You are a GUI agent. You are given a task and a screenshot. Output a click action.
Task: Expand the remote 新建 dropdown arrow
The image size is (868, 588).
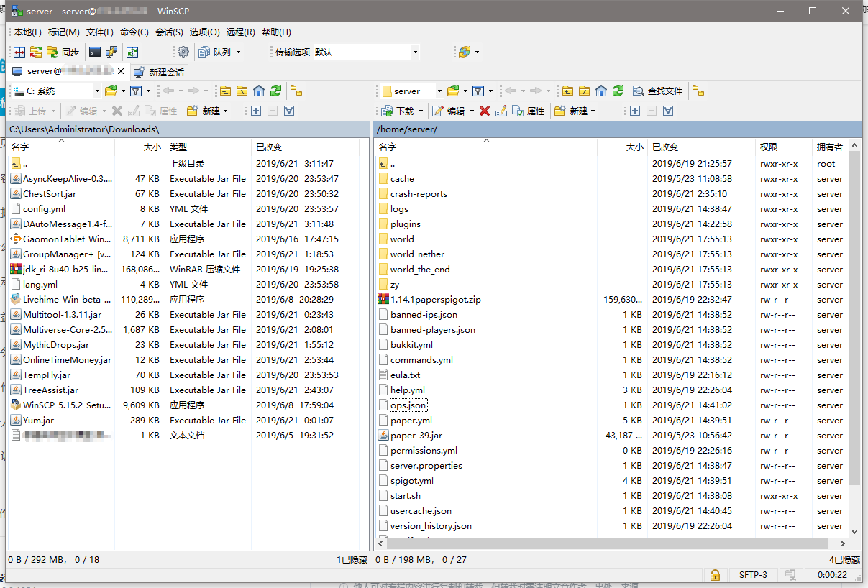[593, 111]
